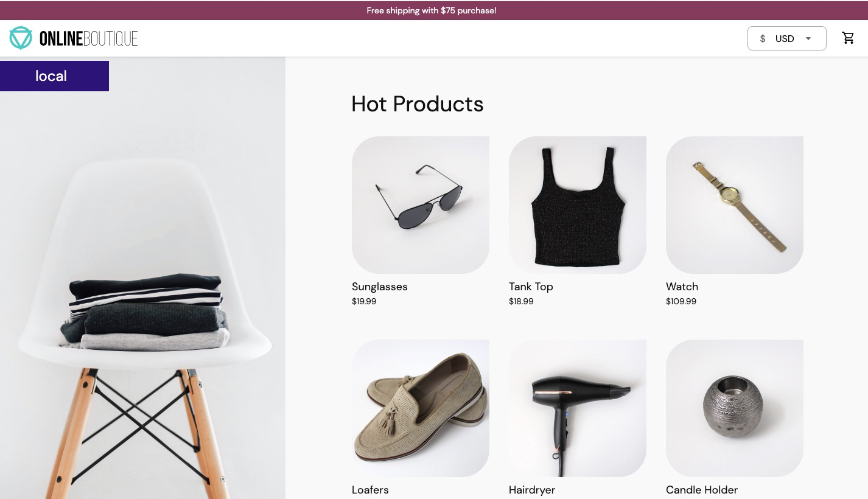Click the ONLINEBOUTIQUE brand name

[88, 38]
